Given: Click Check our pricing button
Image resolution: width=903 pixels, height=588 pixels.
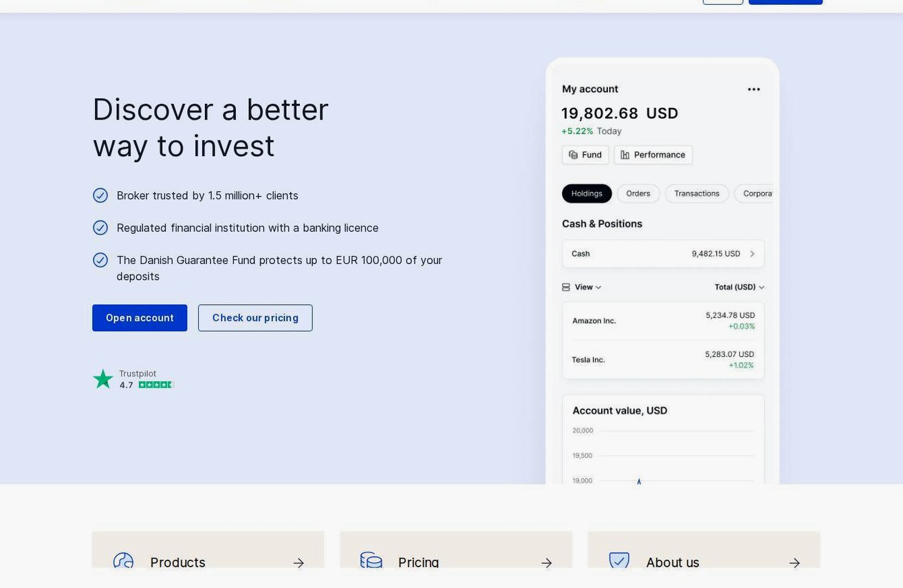Looking at the screenshot, I should (x=255, y=318).
